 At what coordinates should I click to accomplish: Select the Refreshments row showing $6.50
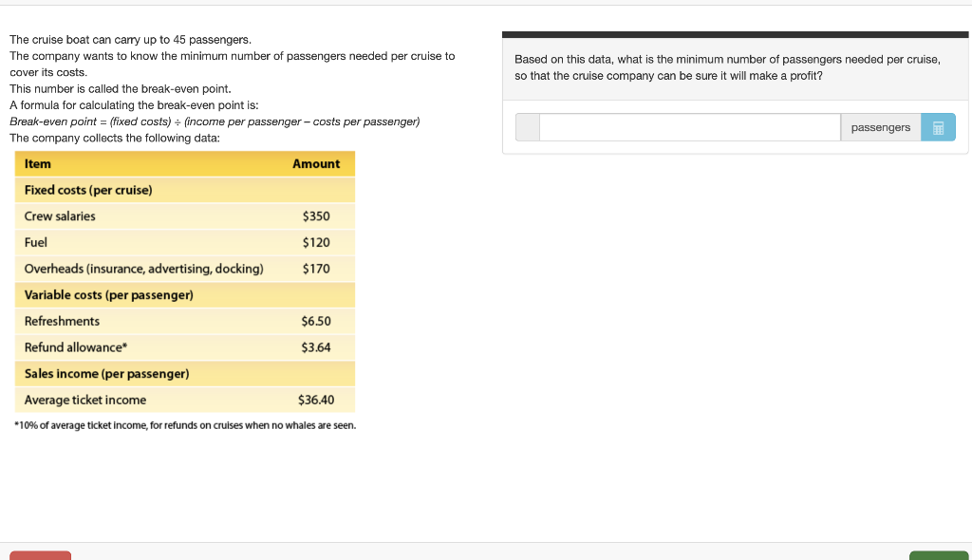184,321
